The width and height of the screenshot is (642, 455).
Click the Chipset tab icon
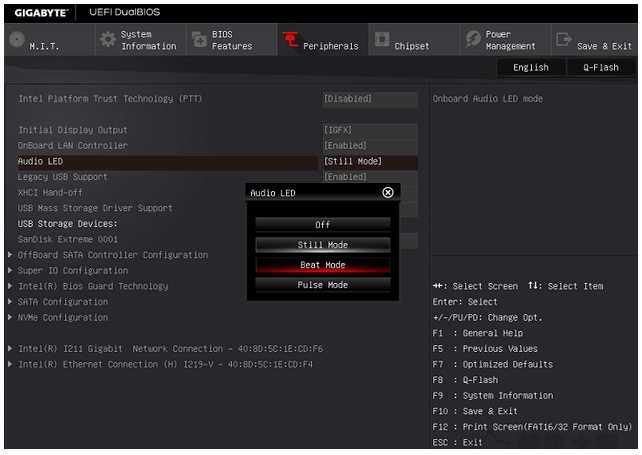click(x=381, y=40)
